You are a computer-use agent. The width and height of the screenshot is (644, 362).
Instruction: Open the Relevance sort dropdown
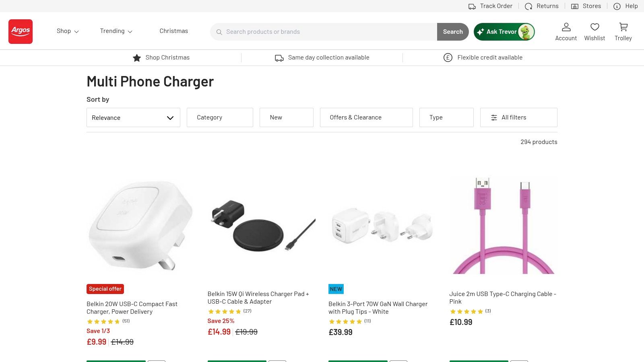pos(133,117)
